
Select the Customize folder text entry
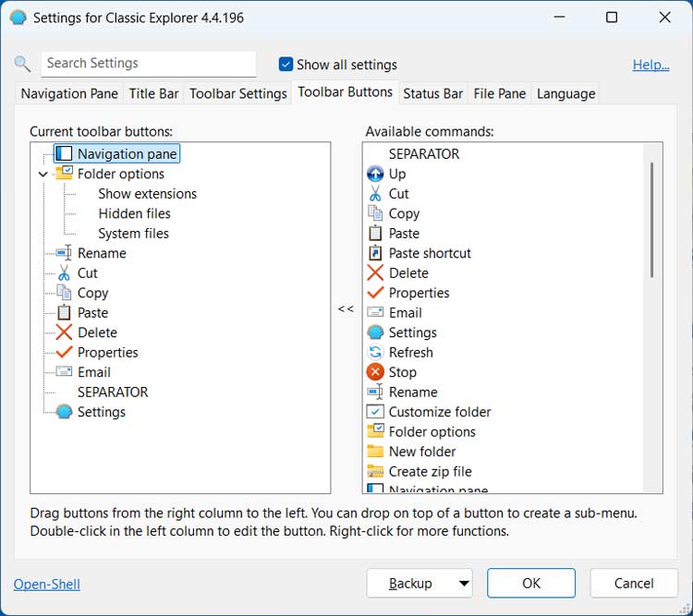click(x=440, y=411)
